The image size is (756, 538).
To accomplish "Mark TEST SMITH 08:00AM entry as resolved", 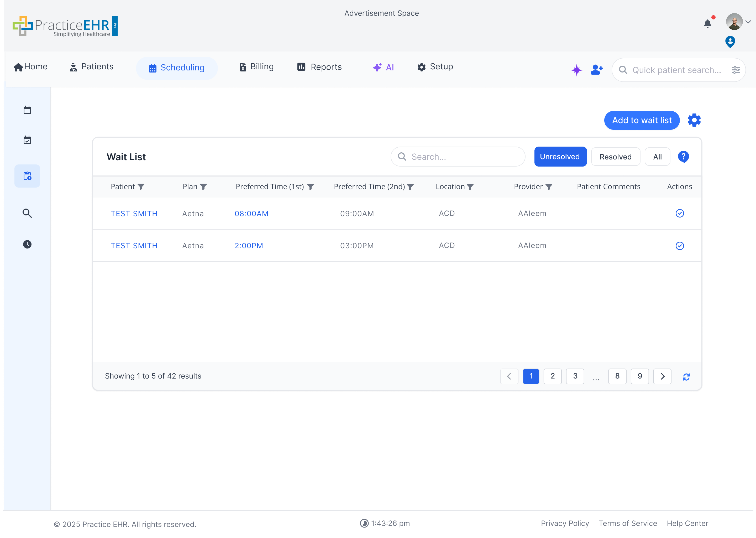I will pos(680,213).
